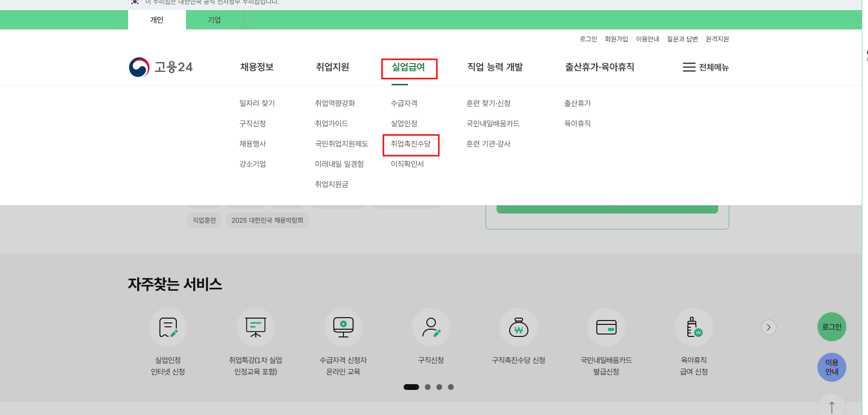Open 국민내일배움카드 submenu item
Image resolution: width=868 pixels, height=415 pixels.
[x=493, y=123]
